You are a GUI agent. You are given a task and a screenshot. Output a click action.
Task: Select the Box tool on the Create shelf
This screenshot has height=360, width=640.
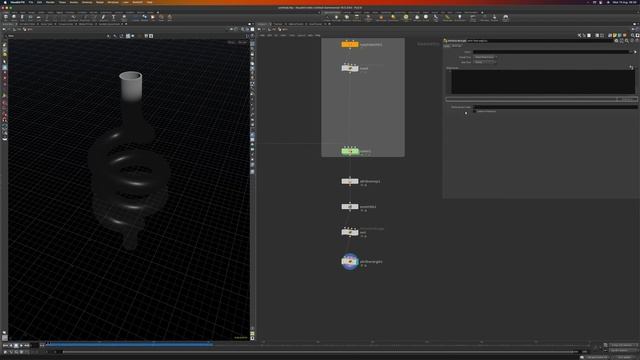pos(6,17)
